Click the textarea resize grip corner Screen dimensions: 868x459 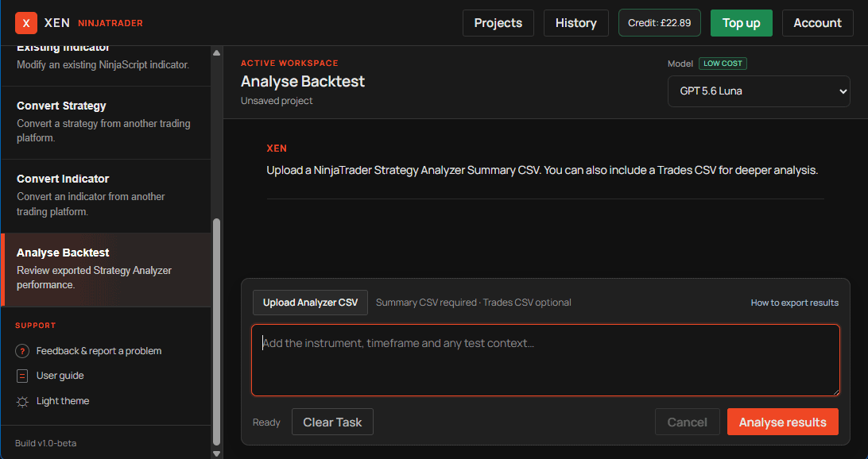click(x=836, y=392)
